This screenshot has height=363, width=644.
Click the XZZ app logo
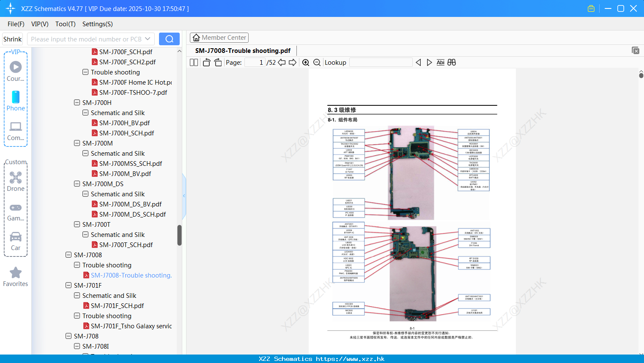click(10, 8)
